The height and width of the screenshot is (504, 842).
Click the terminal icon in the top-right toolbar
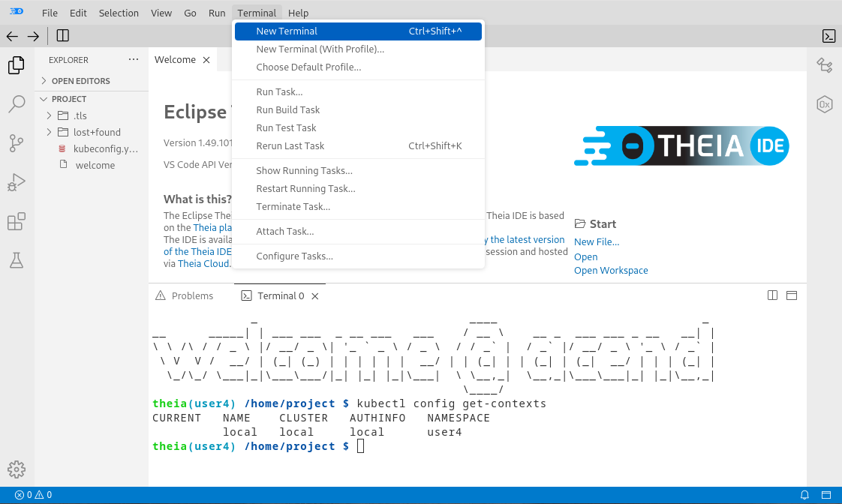click(828, 35)
